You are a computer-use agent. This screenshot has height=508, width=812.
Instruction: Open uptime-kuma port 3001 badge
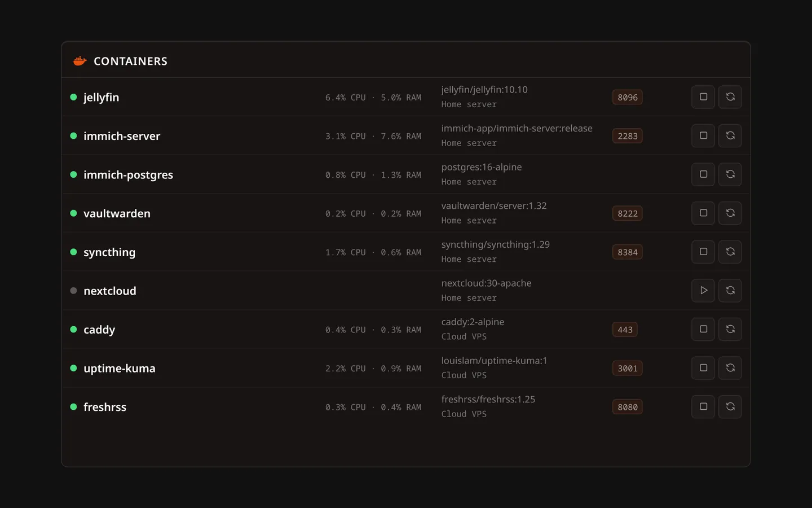628,369
